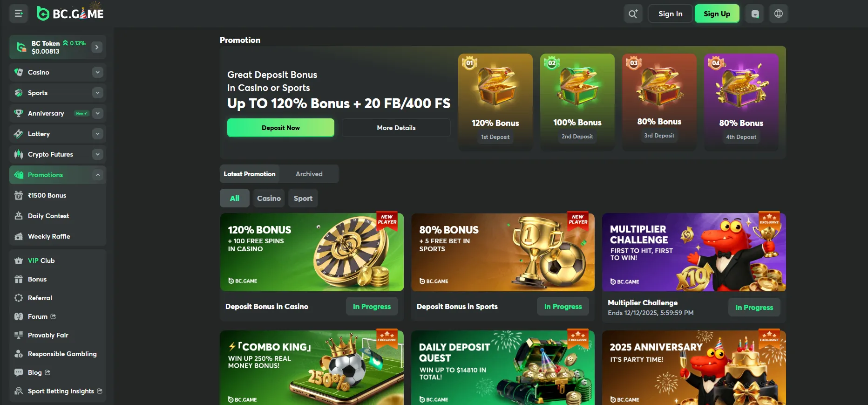Click the hamburger menu icon
Image resolution: width=868 pixels, height=405 pixels.
(19, 14)
